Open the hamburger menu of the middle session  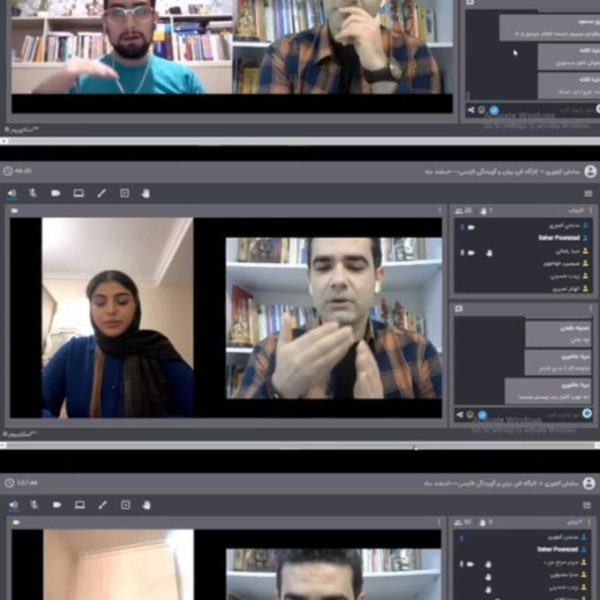click(x=588, y=194)
